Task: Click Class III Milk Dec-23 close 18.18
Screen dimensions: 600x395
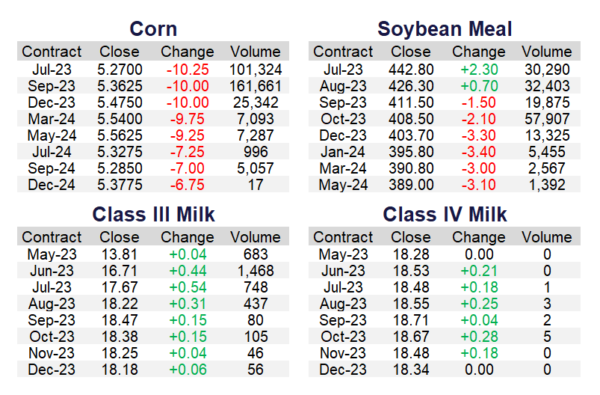Action: (119, 370)
